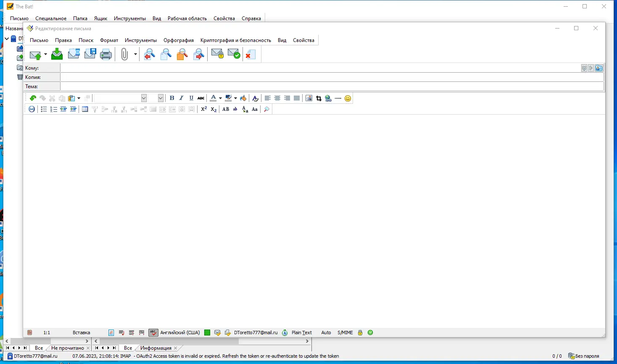Toggle the ABC spell-check button in status bar
This screenshot has height=364, width=617.
pyautogui.click(x=153, y=333)
